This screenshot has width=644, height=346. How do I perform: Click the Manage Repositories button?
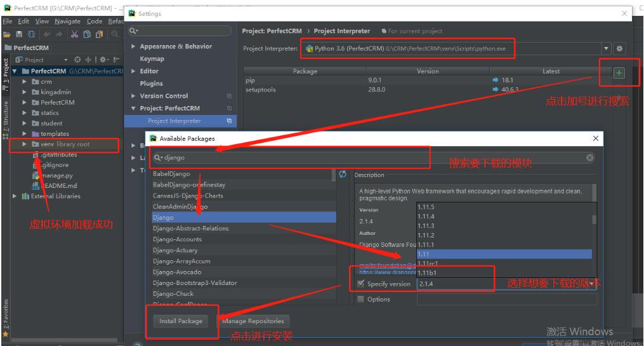(x=253, y=321)
